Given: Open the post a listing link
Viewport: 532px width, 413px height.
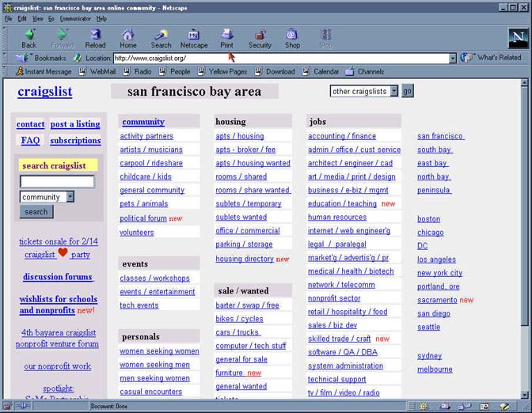Looking at the screenshot, I should [75, 124].
